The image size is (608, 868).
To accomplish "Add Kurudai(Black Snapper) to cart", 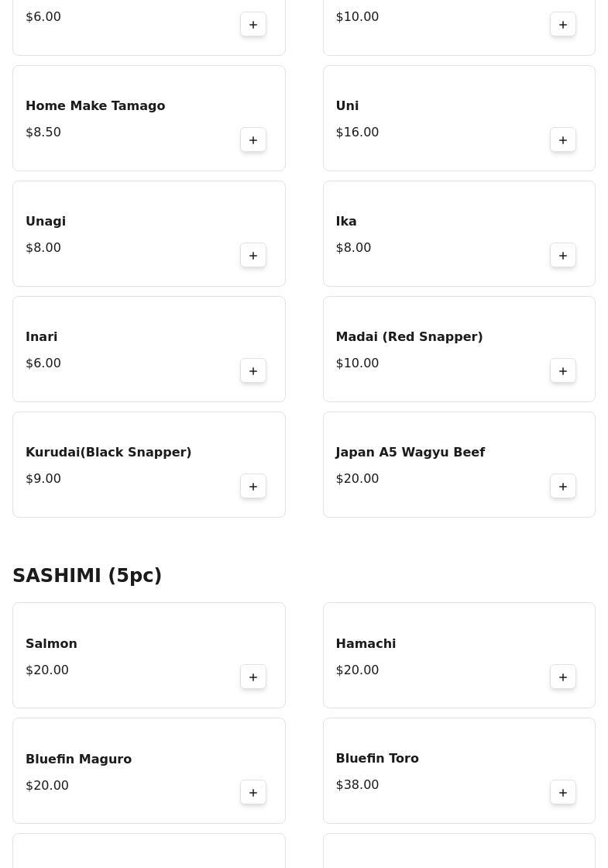I will 253,487.
